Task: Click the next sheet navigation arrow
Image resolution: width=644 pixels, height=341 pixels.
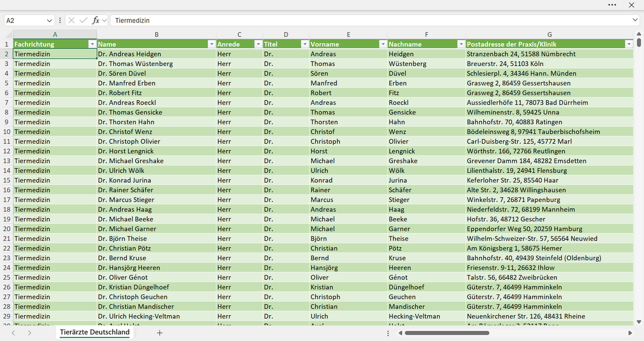Action: click(30, 333)
